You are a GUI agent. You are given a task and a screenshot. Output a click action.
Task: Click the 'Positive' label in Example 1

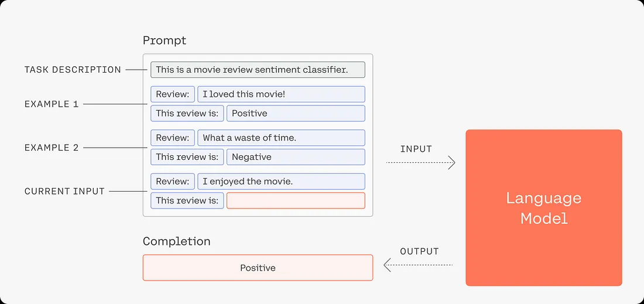295,114
